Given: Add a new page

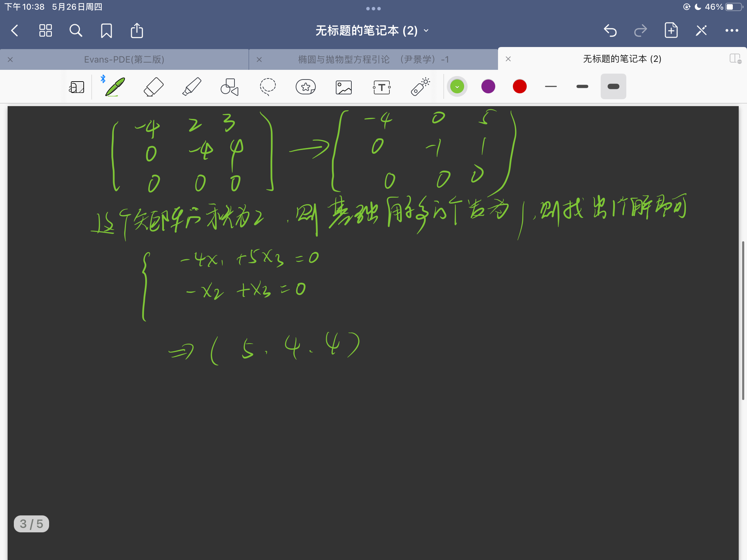Looking at the screenshot, I should pos(671,31).
